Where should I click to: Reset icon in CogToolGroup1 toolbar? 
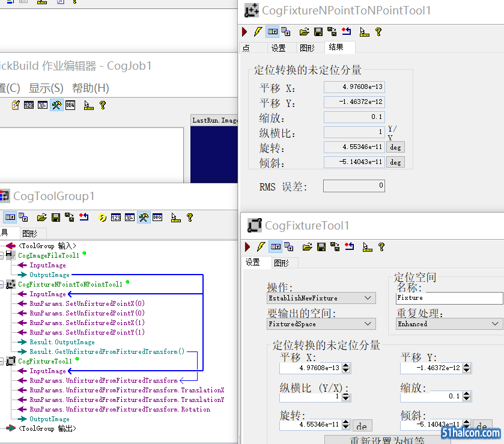tap(84, 217)
